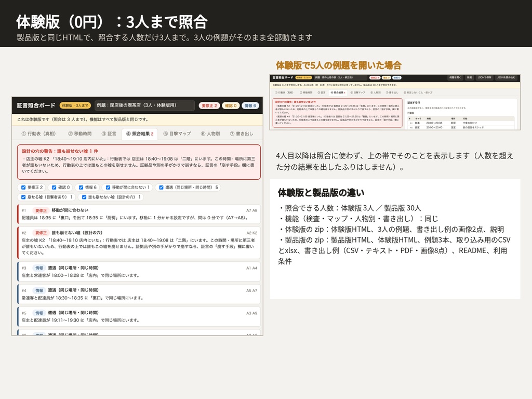This screenshot has height=399, width=532.
Task: Click the 情報 6 header badge in 3-person board
Action: pos(250,105)
